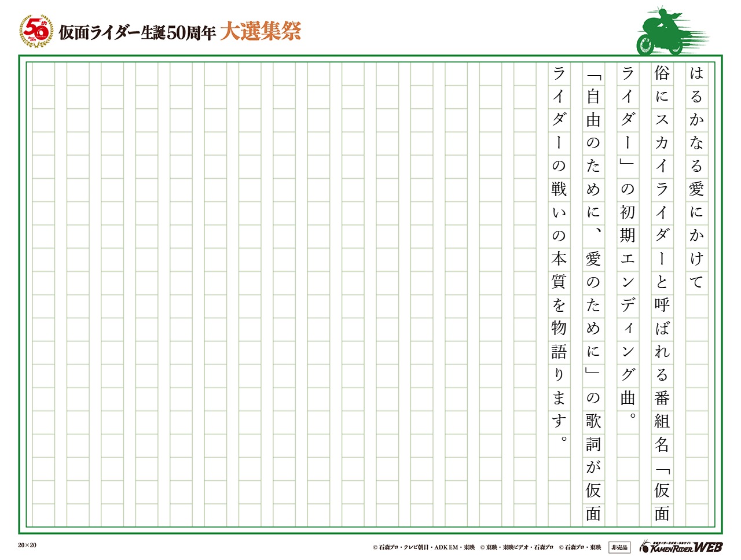Click the character 曲 ending the third column
741x560 pixels.
[628, 398]
